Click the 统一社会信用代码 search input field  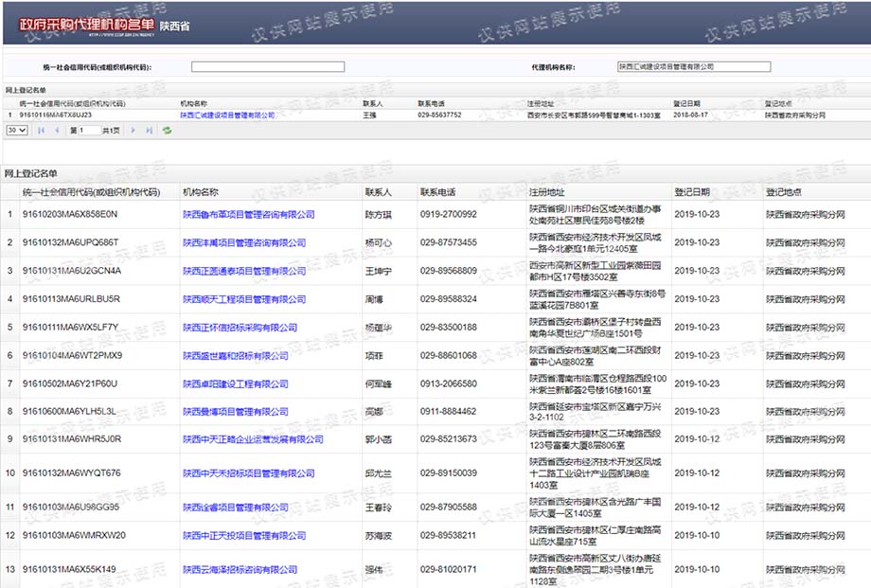point(268,66)
